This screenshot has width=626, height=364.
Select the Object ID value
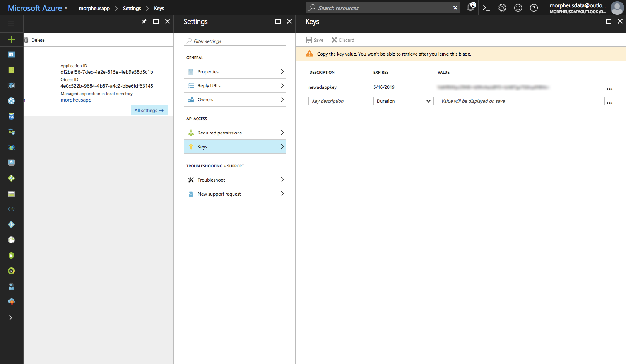pyautogui.click(x=107, y=86)
